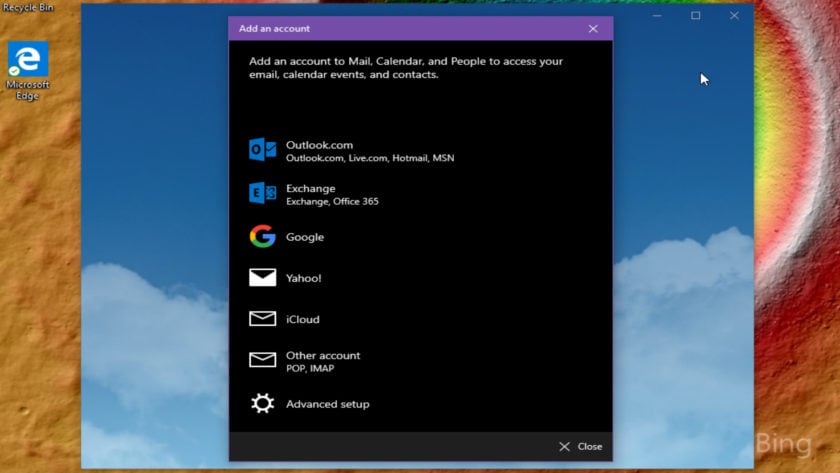Click the 'POP, IMAP' subtitle
This screenshot has height=473, width=840.
pos(310,369)
